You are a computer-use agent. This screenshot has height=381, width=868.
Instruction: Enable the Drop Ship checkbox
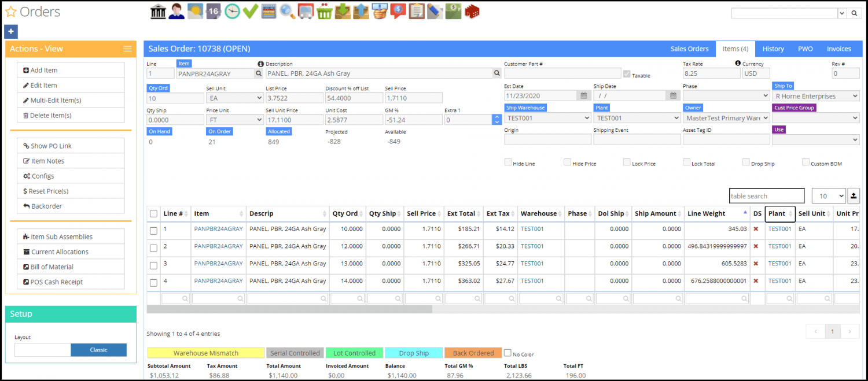[746, 162]
